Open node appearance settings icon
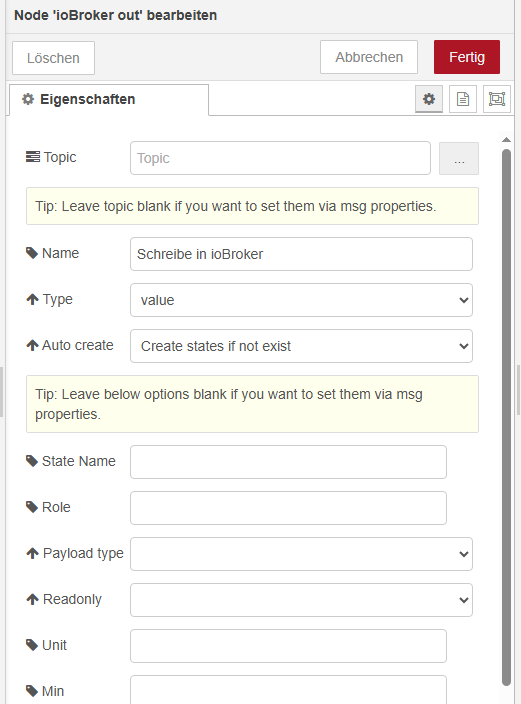521x704 pixels. pos(497,99)
